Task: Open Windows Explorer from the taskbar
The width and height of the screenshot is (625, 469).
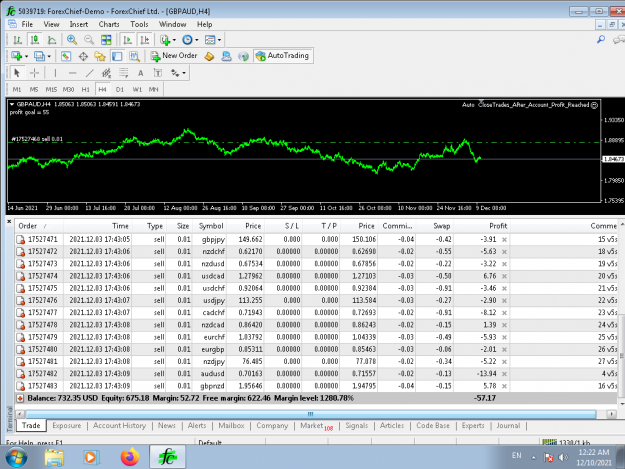Action: click(54, 457)
